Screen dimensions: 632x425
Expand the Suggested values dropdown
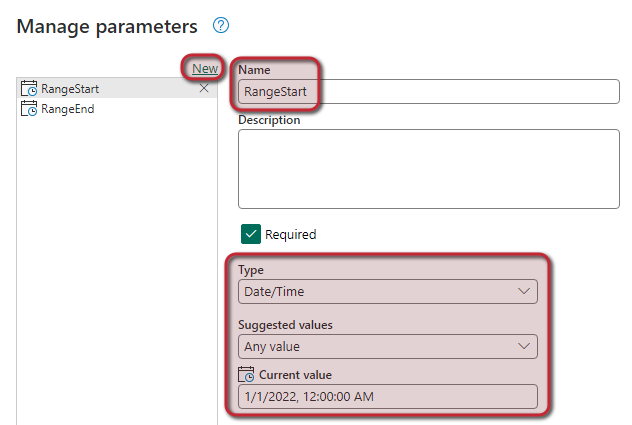point(388,346)
